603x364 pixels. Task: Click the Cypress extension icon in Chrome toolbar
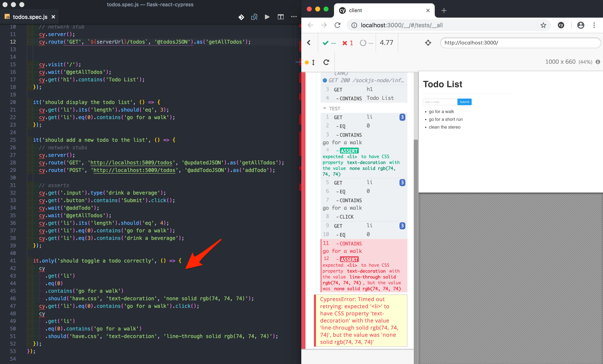tap(561, 25)
